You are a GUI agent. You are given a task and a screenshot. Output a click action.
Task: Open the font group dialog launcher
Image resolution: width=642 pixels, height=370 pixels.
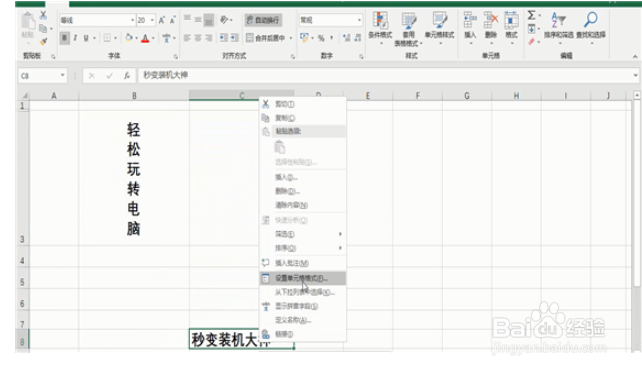tap(175, 56)
